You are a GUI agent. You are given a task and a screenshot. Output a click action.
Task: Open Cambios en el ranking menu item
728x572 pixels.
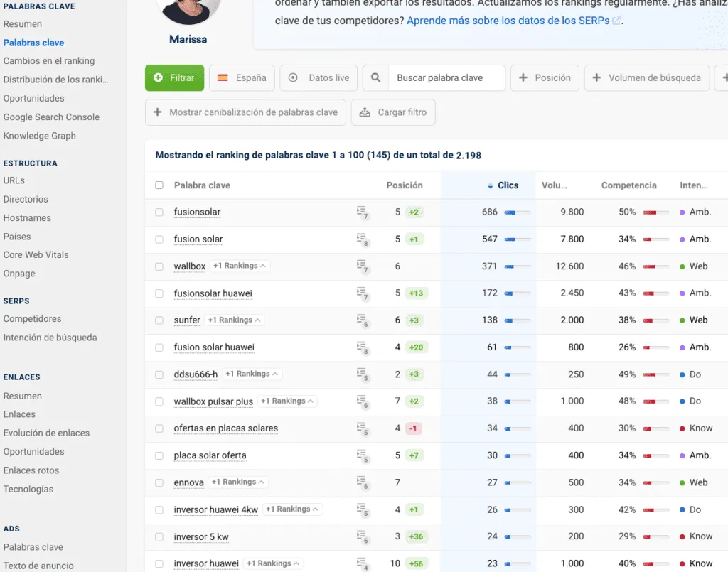point(49,61)
